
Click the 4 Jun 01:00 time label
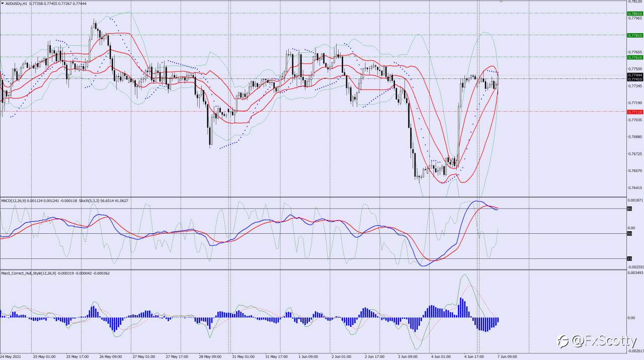(x=442, y=357)
